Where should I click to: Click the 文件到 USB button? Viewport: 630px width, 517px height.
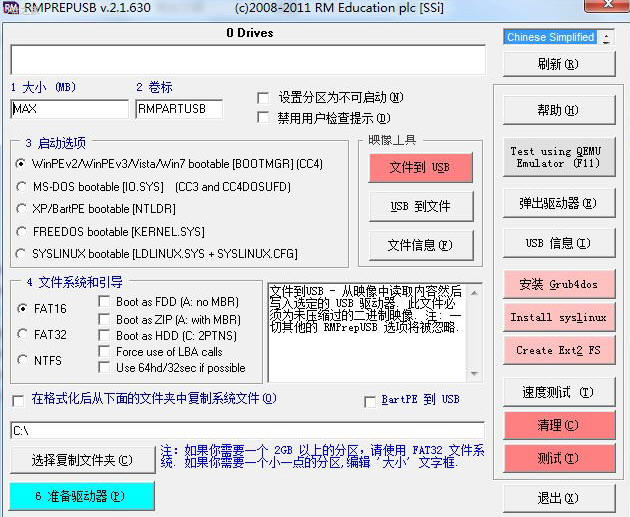[x=419, y=168]
